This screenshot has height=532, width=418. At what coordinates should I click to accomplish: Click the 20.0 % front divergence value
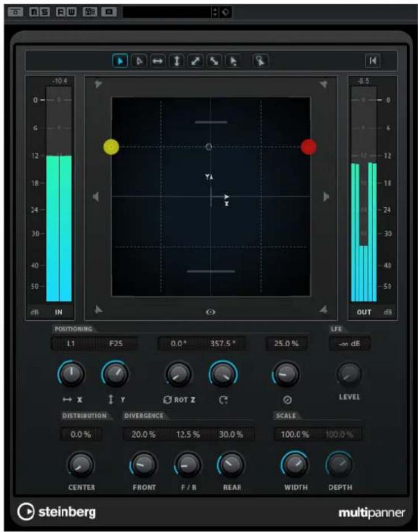tap(143, 434)
